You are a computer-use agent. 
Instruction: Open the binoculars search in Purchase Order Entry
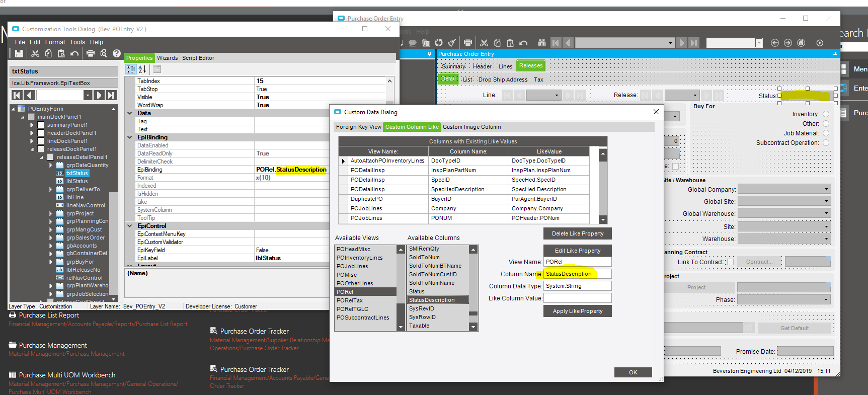[542, 43]
